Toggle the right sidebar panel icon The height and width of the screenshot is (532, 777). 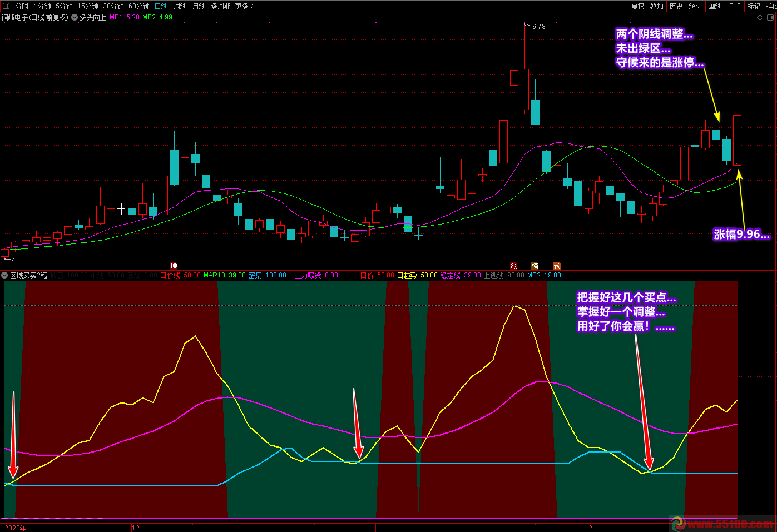click(770, 17)
